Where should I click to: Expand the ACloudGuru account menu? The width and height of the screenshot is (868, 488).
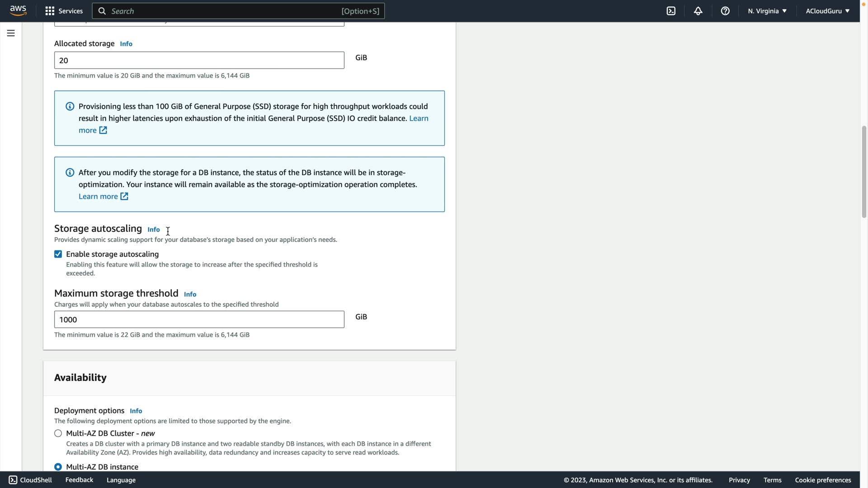827,11
